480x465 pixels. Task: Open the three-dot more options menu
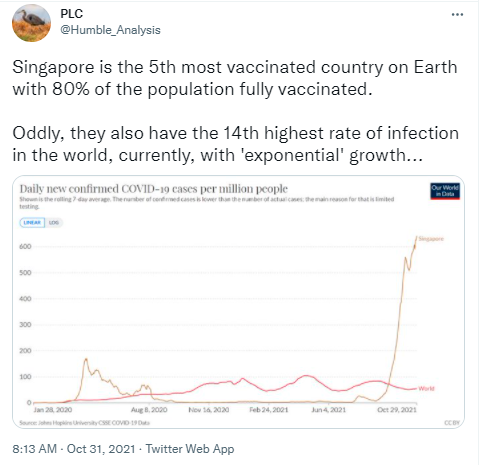coord(457,14)
